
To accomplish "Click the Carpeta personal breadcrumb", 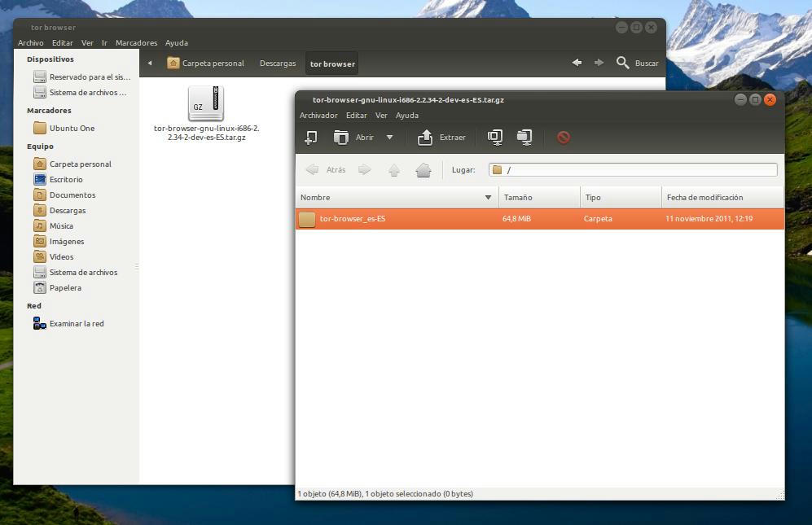I will pos(205,63).
